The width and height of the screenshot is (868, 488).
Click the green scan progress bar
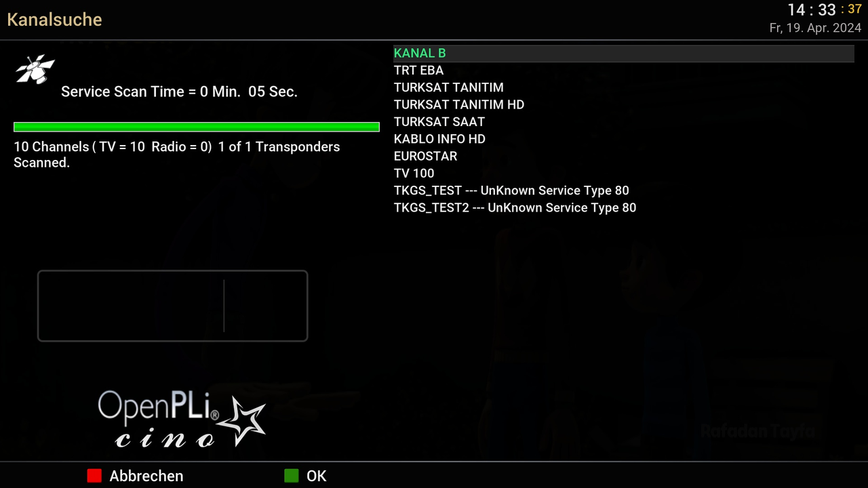(x=197, y=127)
